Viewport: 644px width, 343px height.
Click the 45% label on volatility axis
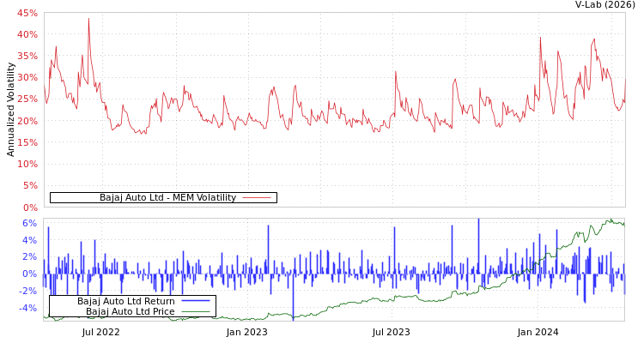click(x=27, y=14)
